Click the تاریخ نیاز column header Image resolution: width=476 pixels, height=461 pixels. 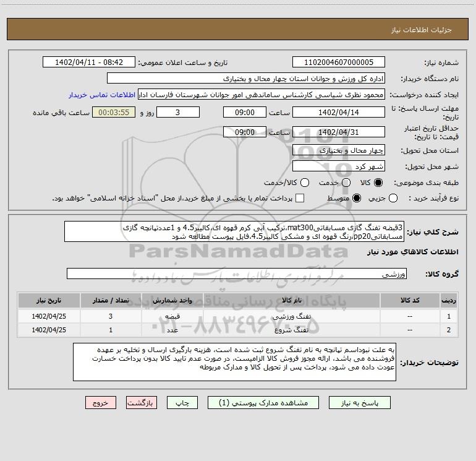coord(49,300)
